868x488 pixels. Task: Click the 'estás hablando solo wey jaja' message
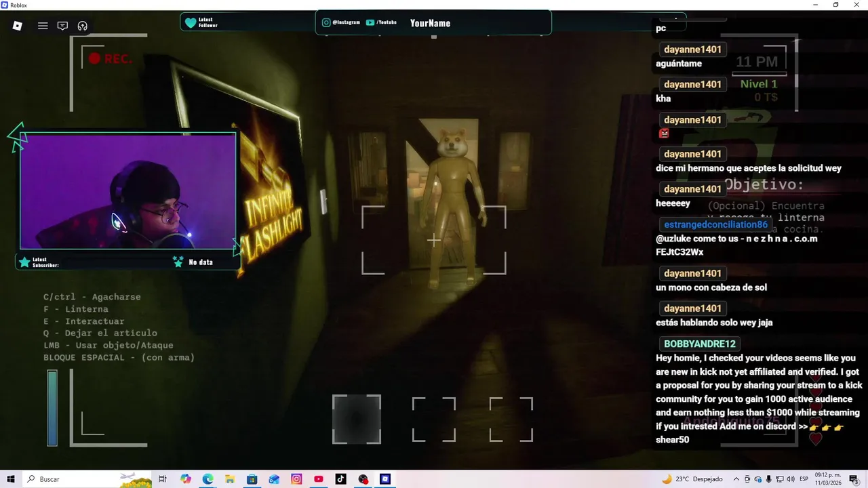click(x=714, y=323)
